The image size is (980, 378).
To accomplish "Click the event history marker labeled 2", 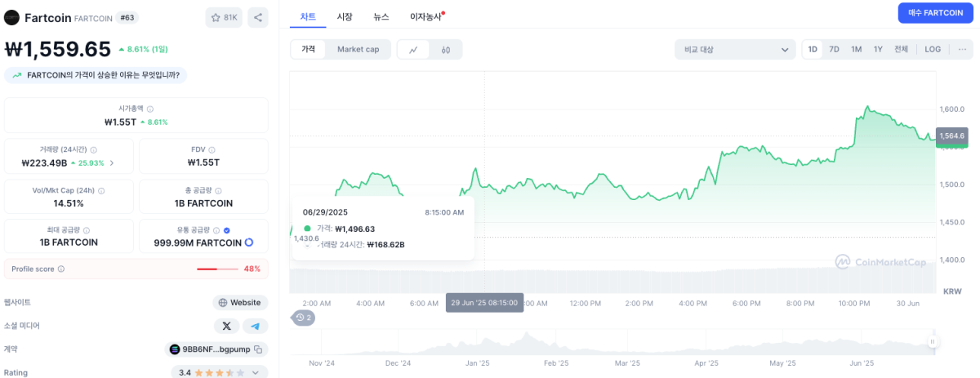I will pos(304,317).
